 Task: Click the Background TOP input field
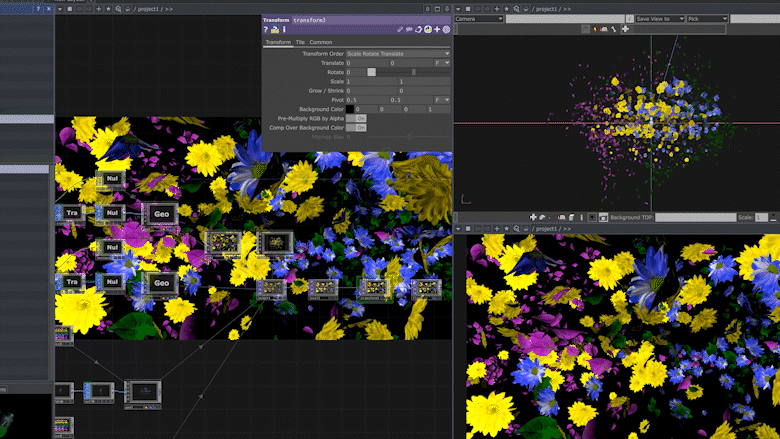(697, 217)
